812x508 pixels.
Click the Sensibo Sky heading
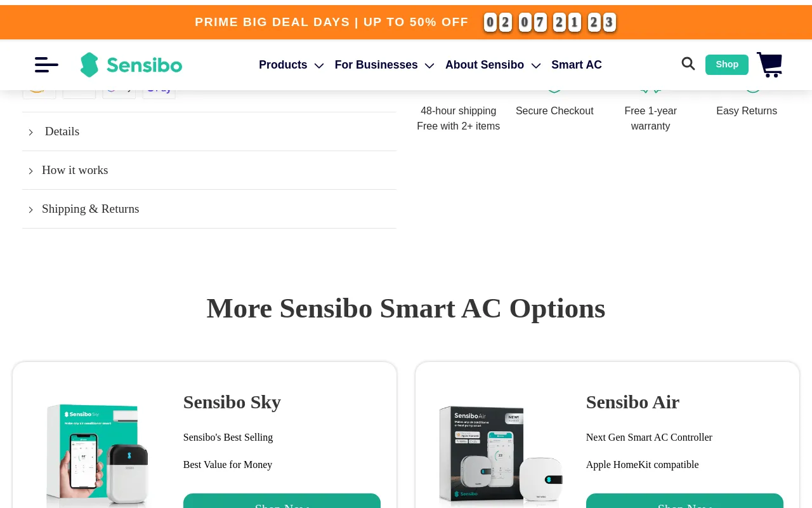point(232,402)
